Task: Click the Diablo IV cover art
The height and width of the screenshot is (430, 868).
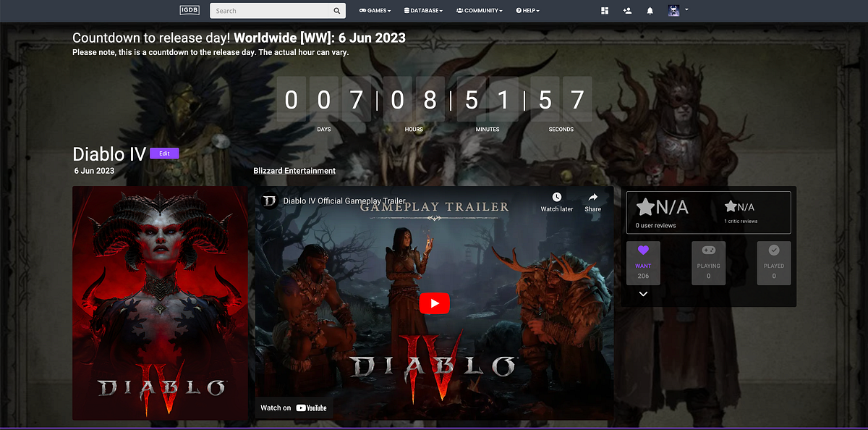Action: pyautogui.click(x=160, y=303)
